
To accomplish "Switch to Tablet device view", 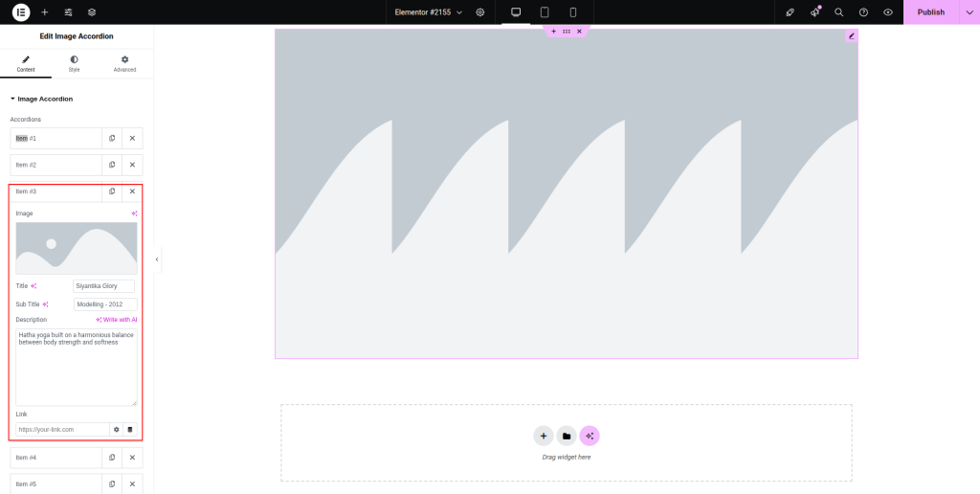I will 545,11.
